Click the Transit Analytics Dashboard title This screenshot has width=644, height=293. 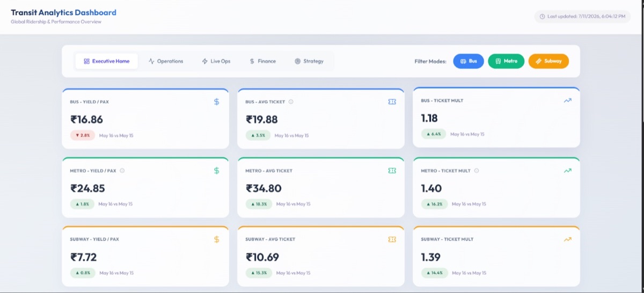coord(63,12)
